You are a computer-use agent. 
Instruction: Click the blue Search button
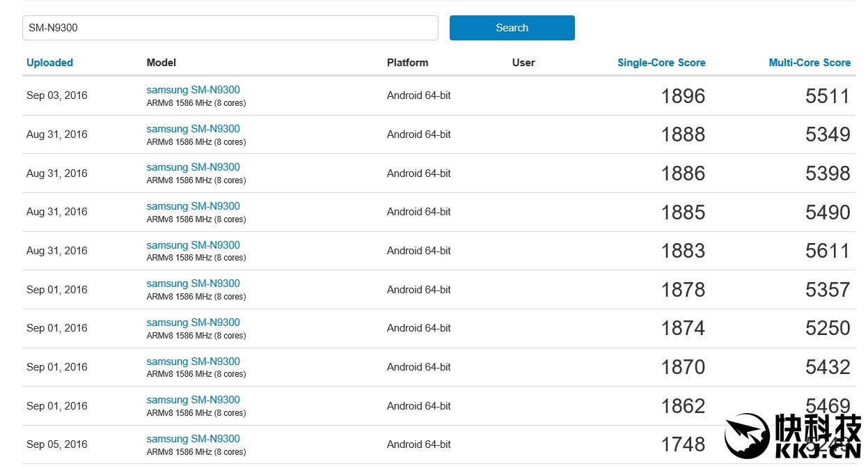[x=512, y=28]
